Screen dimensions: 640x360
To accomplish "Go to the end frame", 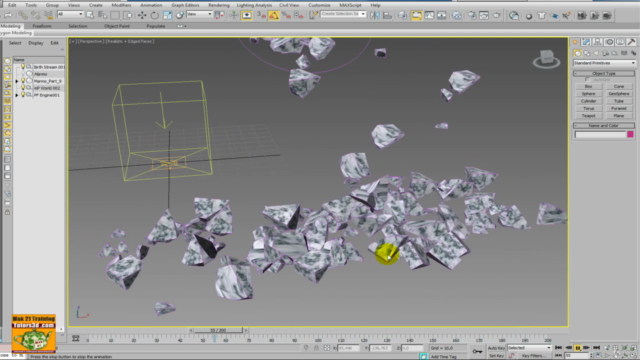I will 596,348.
